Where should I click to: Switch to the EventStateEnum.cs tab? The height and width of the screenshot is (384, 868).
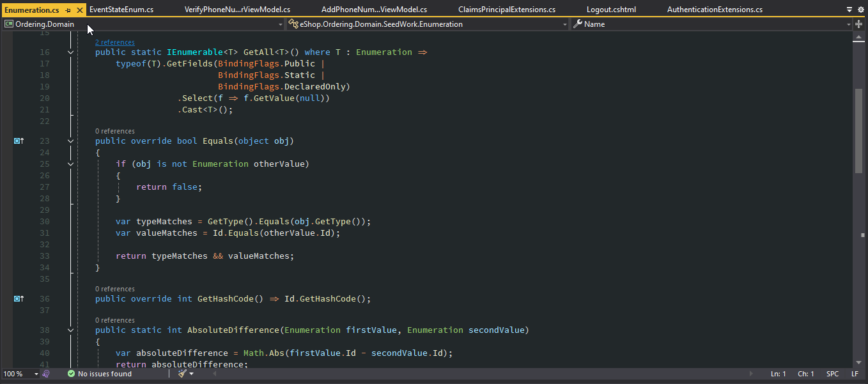(x=121, y=10)
